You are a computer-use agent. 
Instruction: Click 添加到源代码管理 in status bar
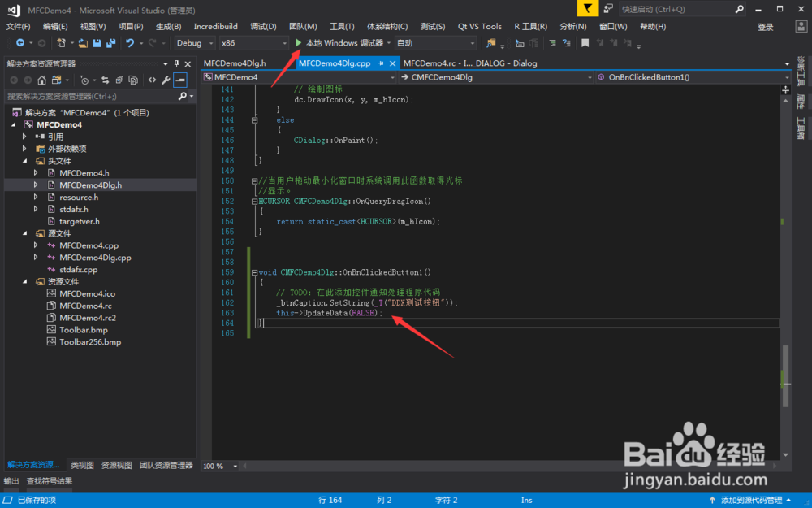(x=751, y=500)
